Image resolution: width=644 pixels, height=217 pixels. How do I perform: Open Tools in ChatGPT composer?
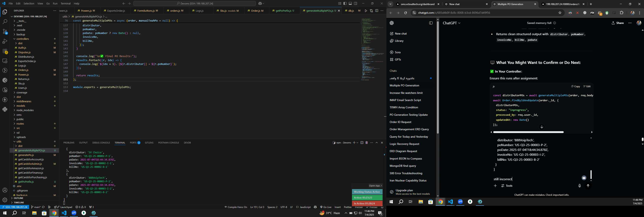[507, 186]
